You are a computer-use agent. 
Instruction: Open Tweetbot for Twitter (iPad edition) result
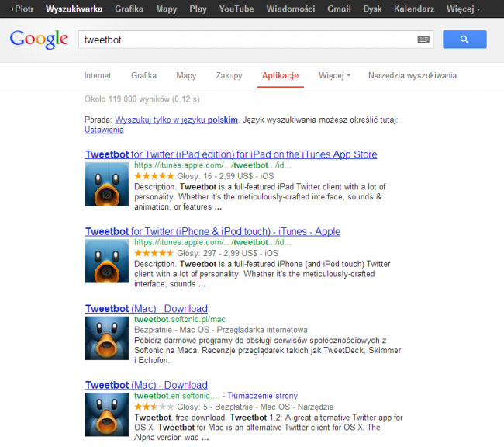click(231, 154)
